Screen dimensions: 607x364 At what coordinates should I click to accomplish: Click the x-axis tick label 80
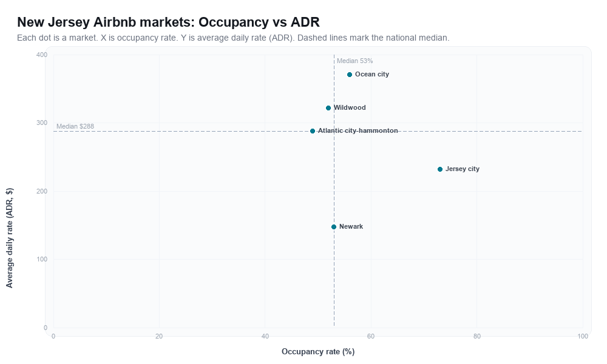point(477,337)
